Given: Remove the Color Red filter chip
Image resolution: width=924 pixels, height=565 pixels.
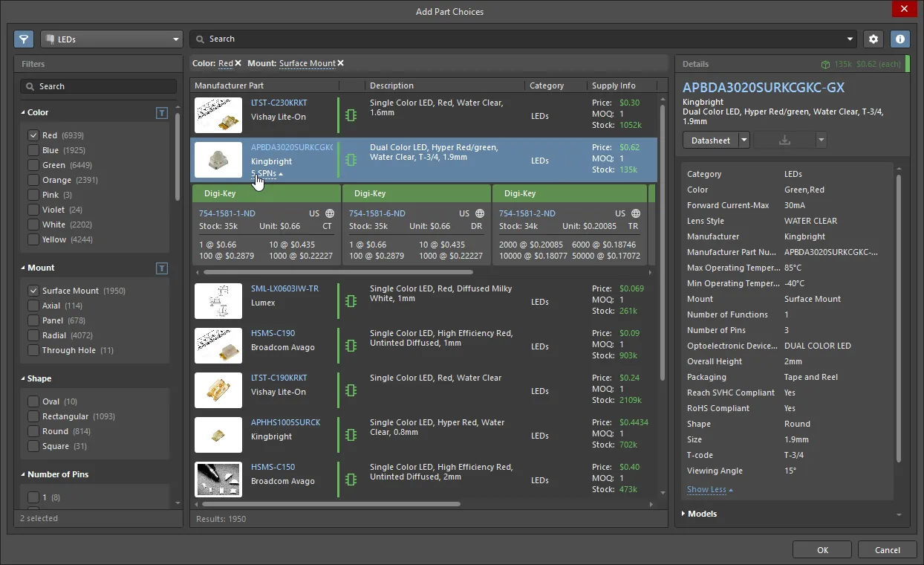Looking at the screenshot, I should click(x=238, y=63).
